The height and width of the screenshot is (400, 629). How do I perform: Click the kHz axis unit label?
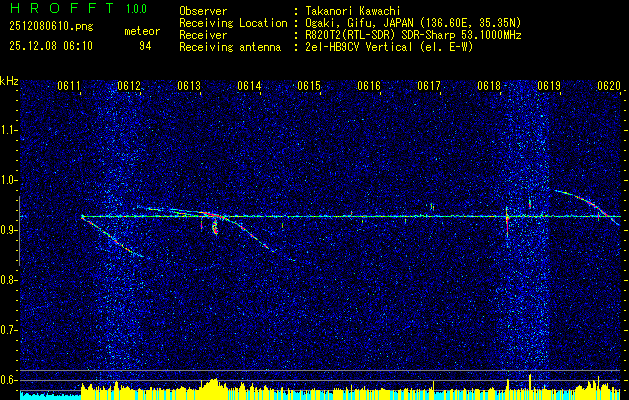tap(9, 81)
